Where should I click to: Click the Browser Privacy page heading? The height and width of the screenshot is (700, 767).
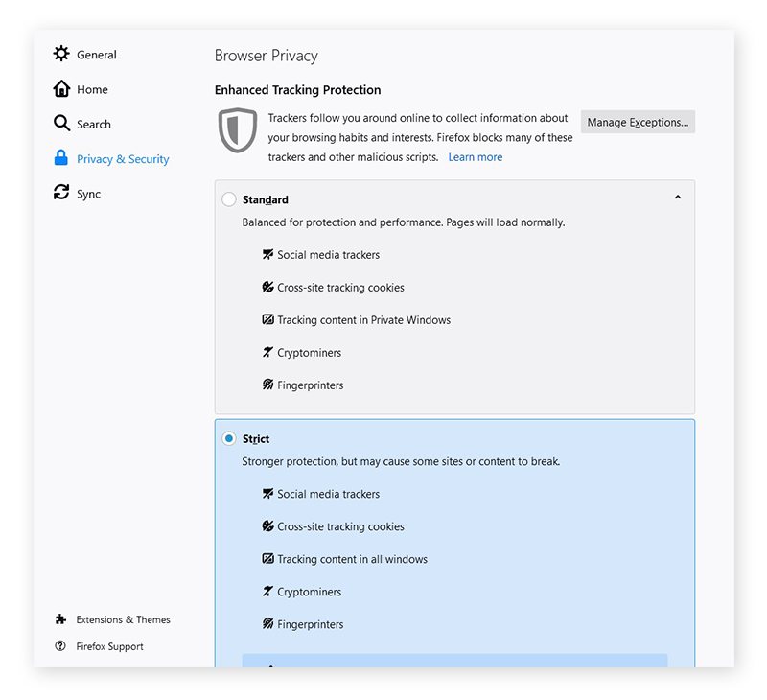point(267,56)
